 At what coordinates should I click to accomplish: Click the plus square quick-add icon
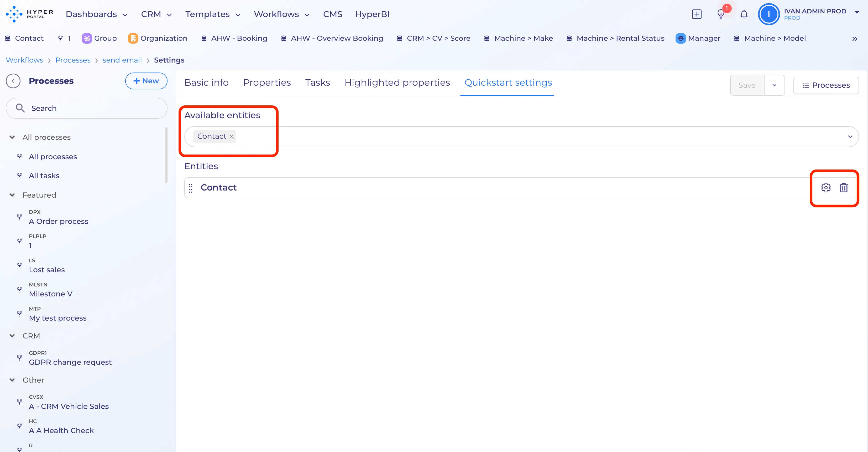pos(697,14)
